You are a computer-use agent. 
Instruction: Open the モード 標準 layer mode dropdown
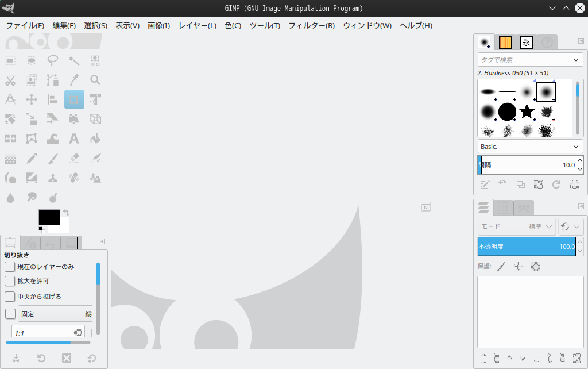[516, 226]
